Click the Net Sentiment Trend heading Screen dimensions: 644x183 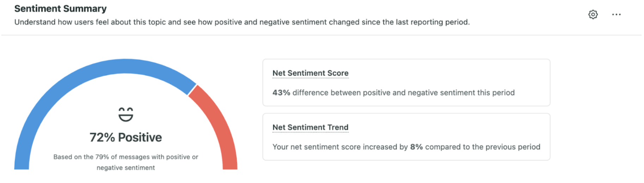coord(310,127)
